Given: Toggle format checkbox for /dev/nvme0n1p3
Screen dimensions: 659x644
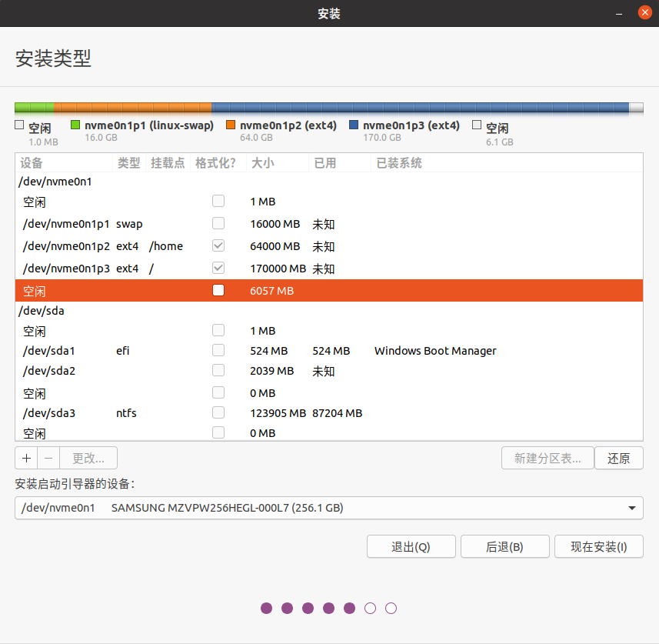Looking at the screenshot, I should pos(218,268).
